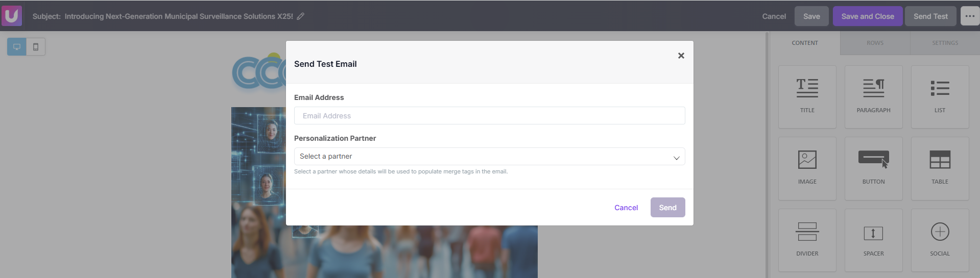This screenshot has width=980, height=278.
Task: Click the Send button in dialog
Action: click(x=667, y=208)
